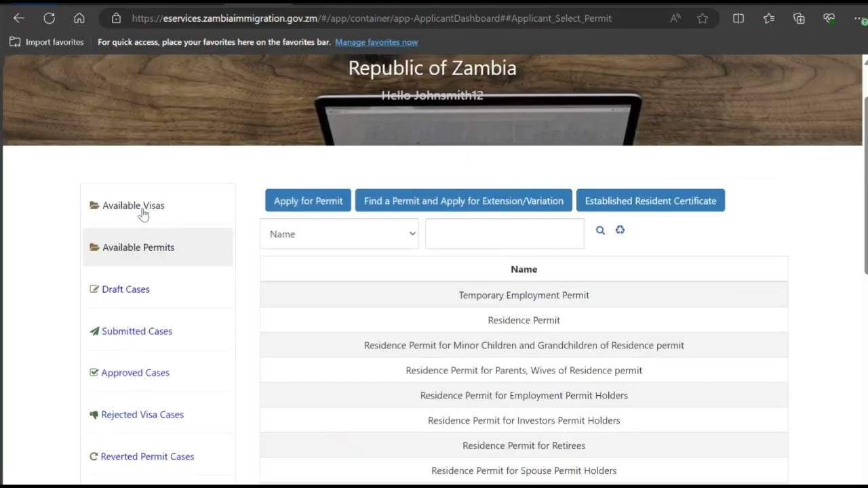Open the Name filter dropdown
The height and width of the screenshot is (488, 868).
point(339,234)
